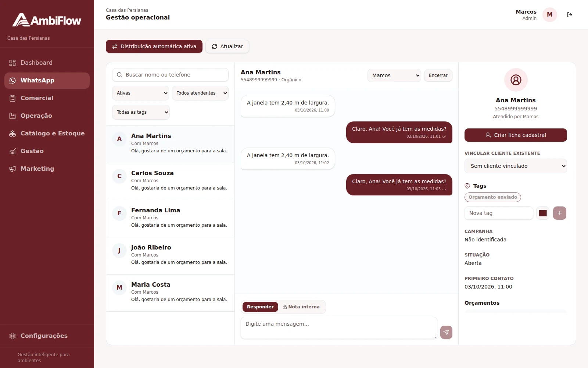Click the Atualizar refresh button
This screenshot has width=588, height=368.
click(227, 46)
